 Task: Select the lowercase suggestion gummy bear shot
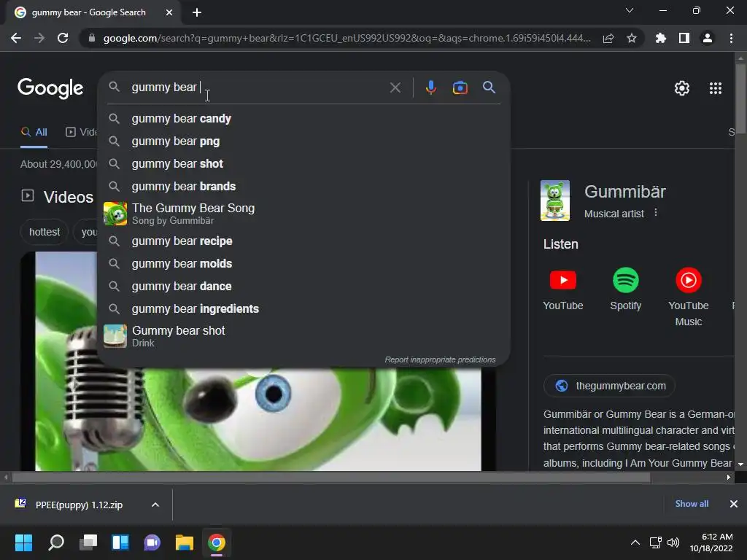(303, 164)
